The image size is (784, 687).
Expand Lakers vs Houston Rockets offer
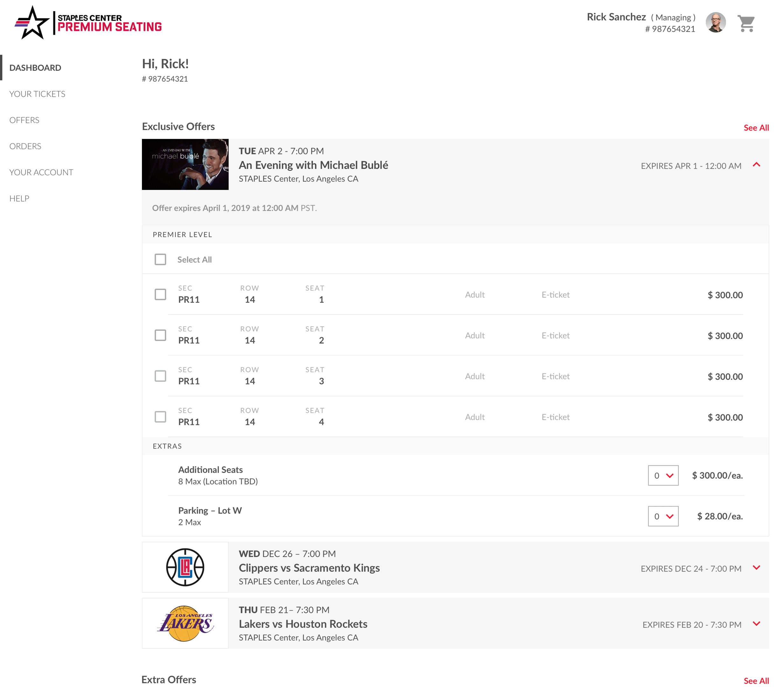pyautogui.click(x=756, y=624)
